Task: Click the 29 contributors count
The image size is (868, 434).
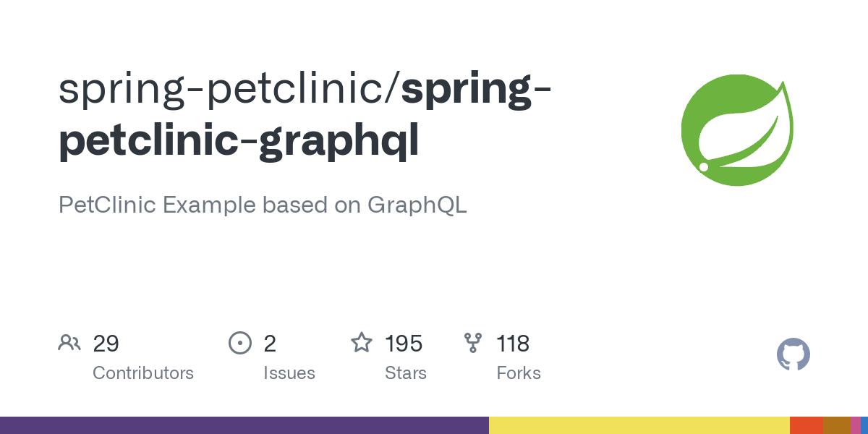Action: coord(106,344)
